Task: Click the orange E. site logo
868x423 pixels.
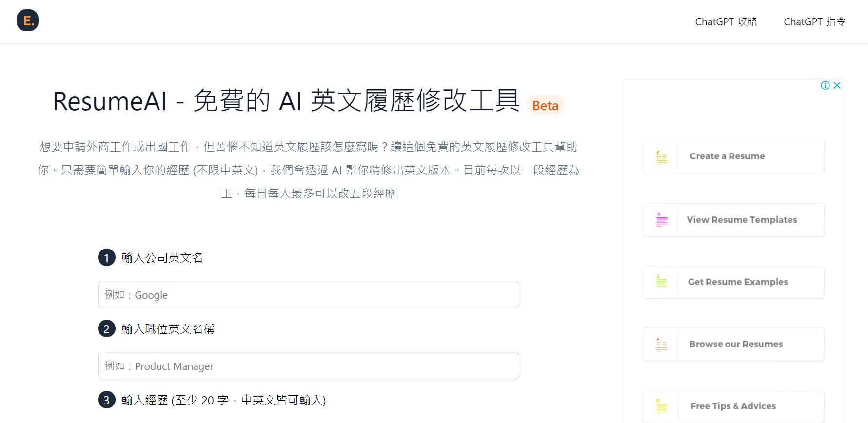Action: click(x=27, y=20)
